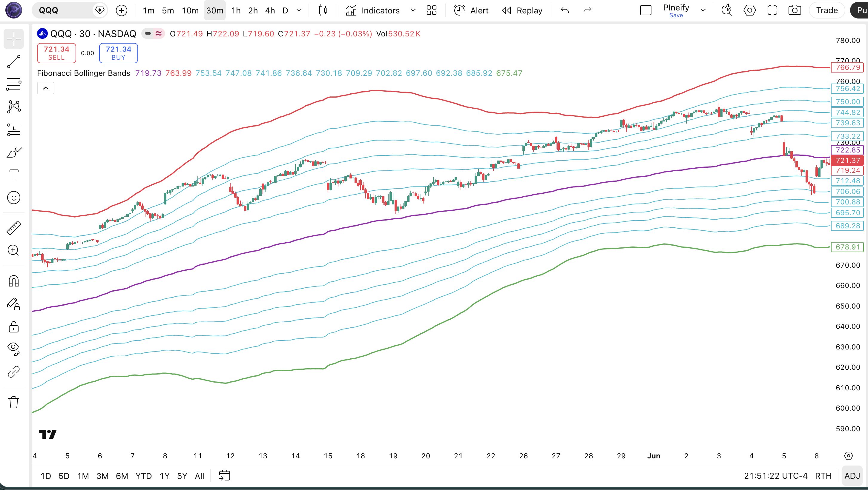Select the brush drawing tool
868x490 pixels.
(x=14, y=152)
